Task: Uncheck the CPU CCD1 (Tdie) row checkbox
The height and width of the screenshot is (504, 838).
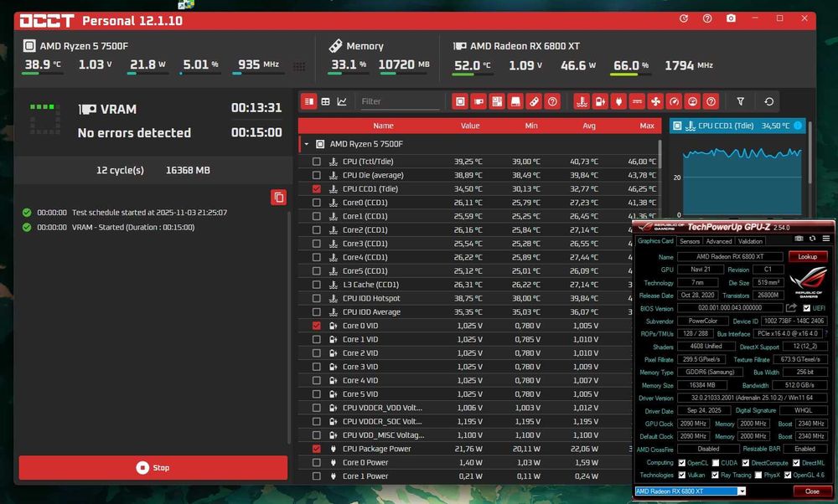Action: [x=317, y=189]
